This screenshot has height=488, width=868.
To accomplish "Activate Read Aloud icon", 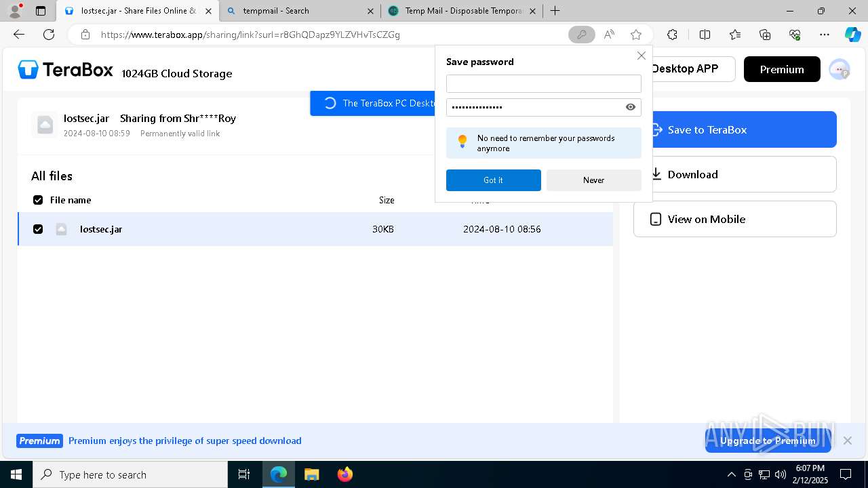I will [609, 35].
